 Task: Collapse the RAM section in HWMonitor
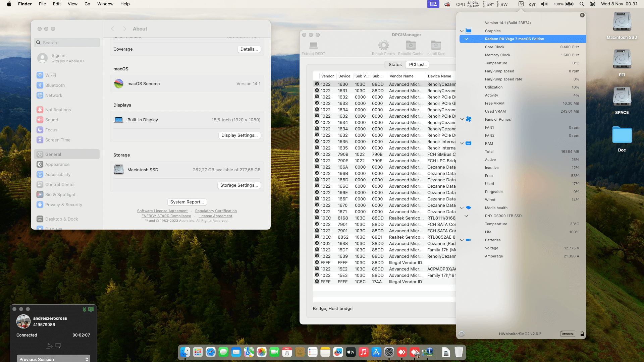coord(462,143)
